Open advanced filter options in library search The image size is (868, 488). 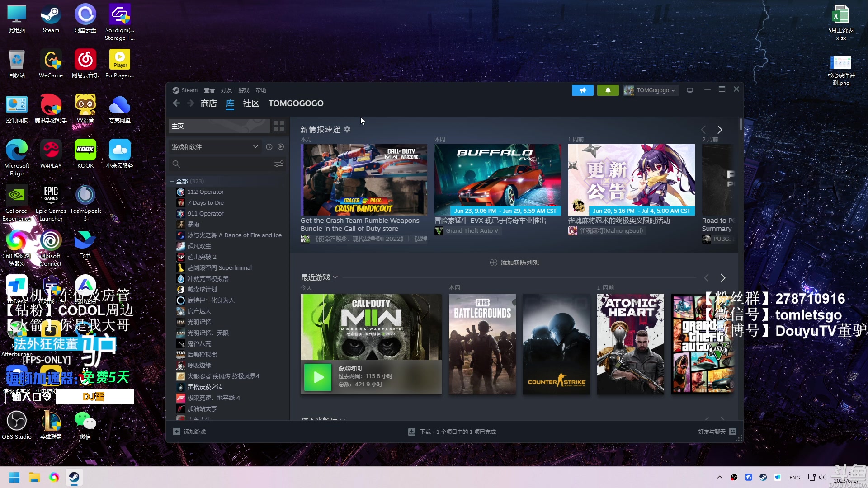point(279,164)
